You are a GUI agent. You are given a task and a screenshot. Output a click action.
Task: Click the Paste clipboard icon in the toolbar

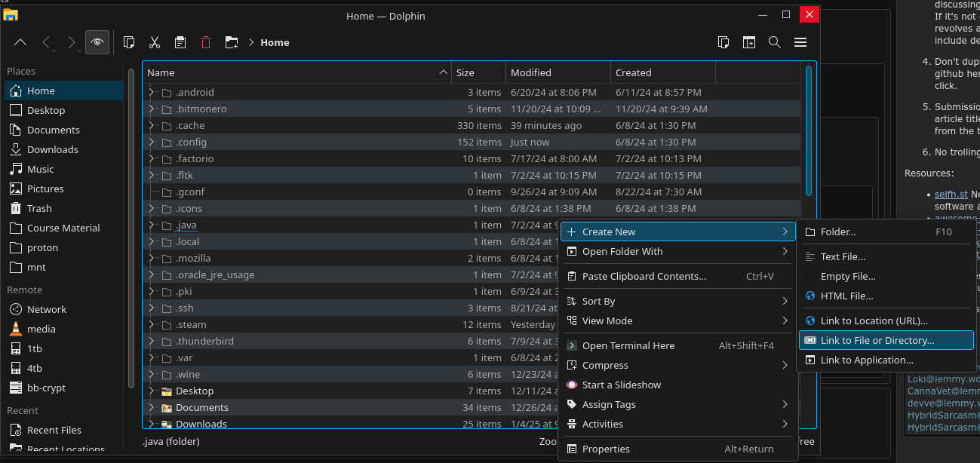coord(180,43)
